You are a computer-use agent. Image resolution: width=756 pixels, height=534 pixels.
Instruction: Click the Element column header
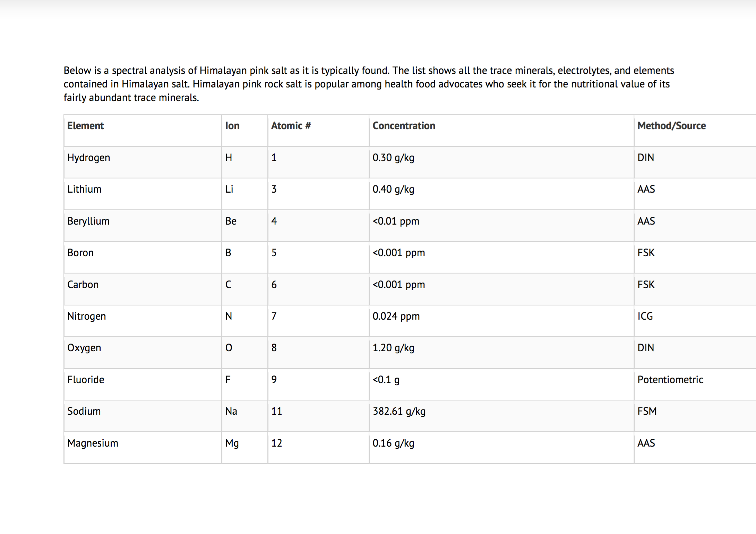[85, 126]
